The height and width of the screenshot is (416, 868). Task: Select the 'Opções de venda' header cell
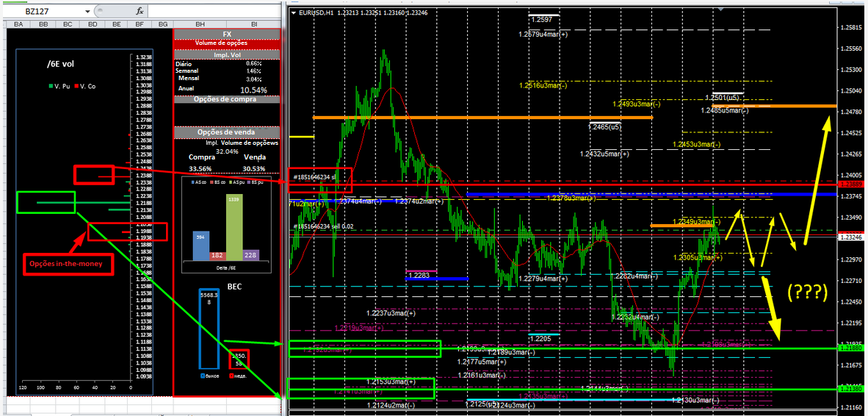pos(226,132)
